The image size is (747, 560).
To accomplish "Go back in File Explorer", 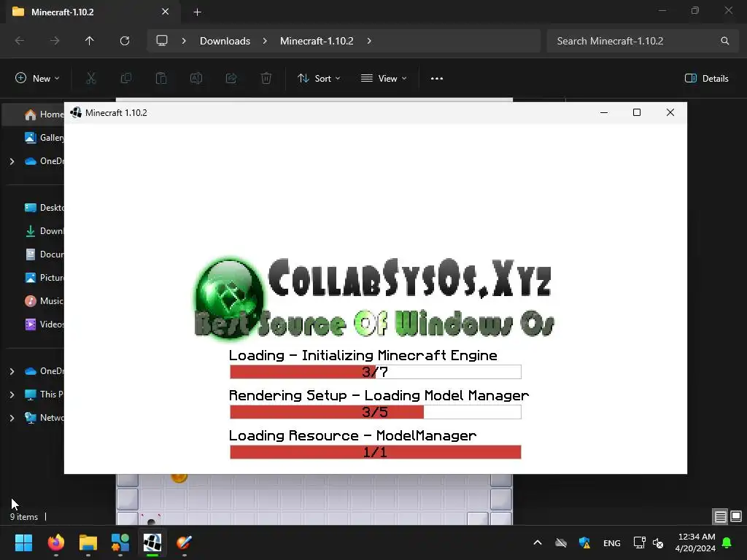I will click(x=20, y=41).
